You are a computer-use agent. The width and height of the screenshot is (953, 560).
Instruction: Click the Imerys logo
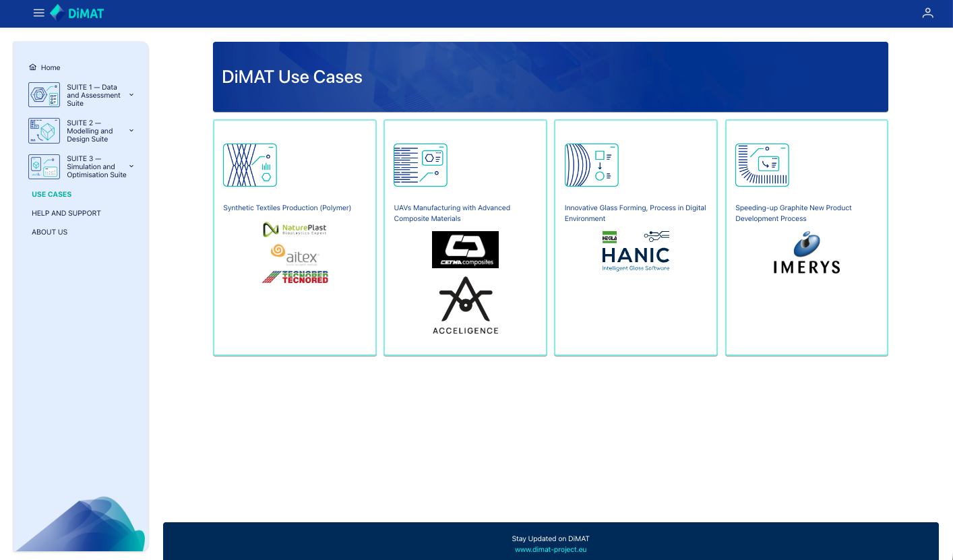(x=806, y=252)
